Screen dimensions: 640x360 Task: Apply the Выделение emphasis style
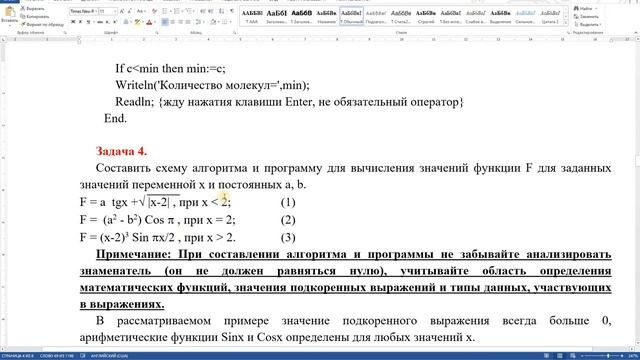click(x=500, y=17)
